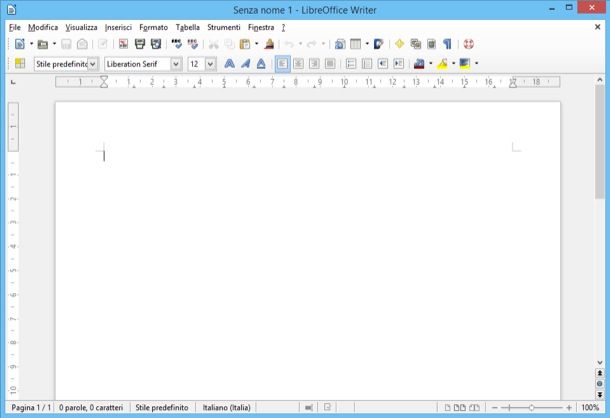The image size is (610, 418).
Task: Open the Styles and Formatting icon
Action: pyautogui.click(x=19, y=64)
